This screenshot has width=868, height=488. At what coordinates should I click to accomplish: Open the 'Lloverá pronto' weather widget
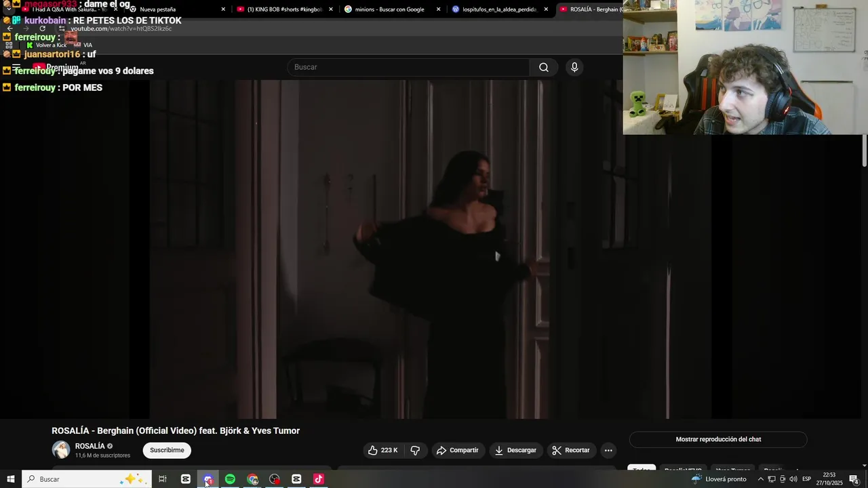pos(719,479)
